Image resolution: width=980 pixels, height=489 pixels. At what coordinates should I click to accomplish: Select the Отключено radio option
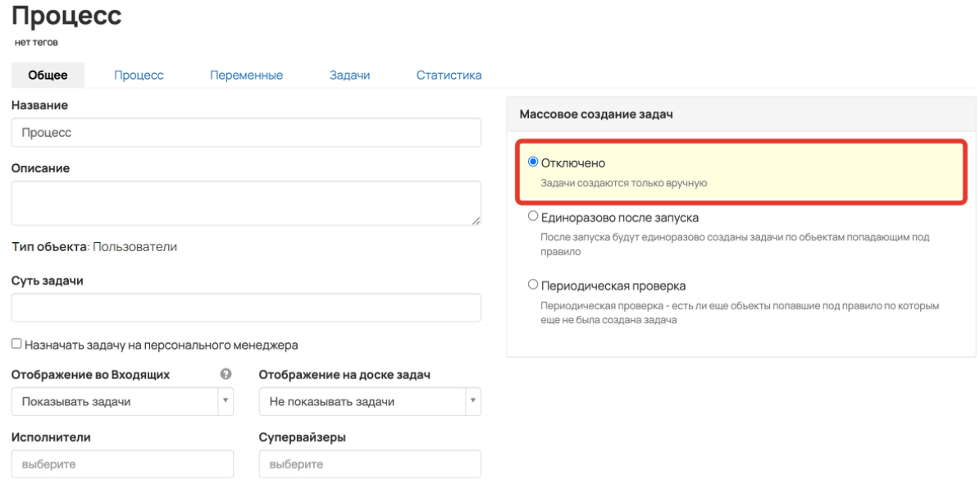point(533,162)
